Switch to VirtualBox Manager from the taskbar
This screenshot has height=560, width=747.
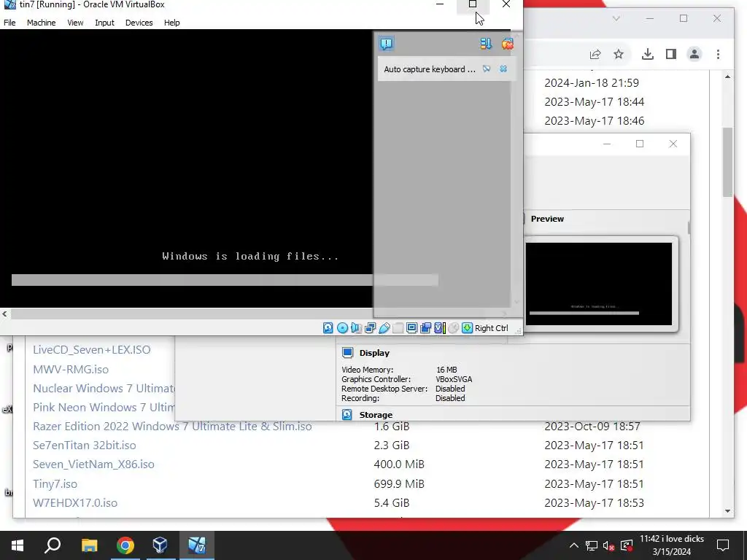[x=160, y=545]
